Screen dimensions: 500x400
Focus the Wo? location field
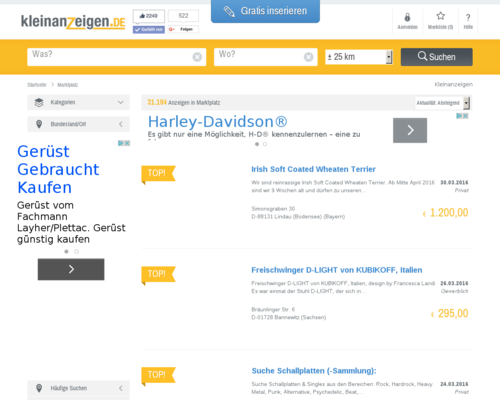[x=266, y=57]
